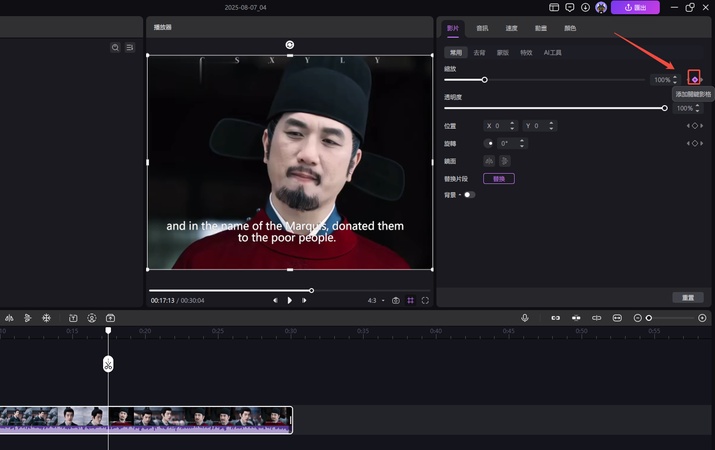Increase rotation with the stepper arrows
715x450 pixels.
522,141
